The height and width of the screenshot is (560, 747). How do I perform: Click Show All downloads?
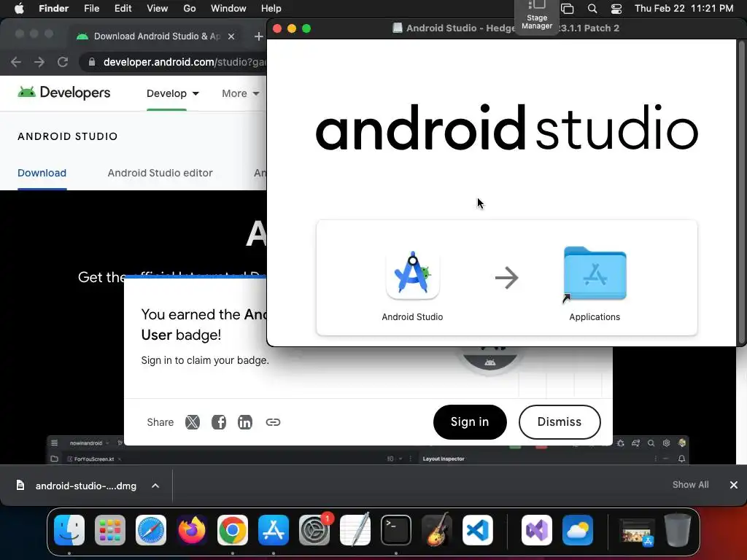tap(690, 485)
